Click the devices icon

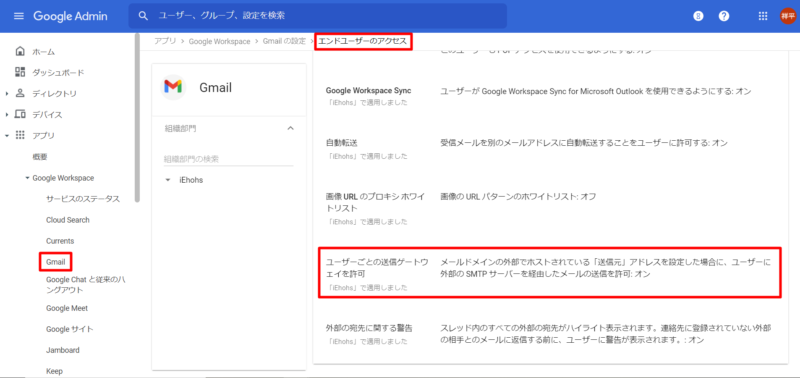pyautogui.click(x=20, y=114)
